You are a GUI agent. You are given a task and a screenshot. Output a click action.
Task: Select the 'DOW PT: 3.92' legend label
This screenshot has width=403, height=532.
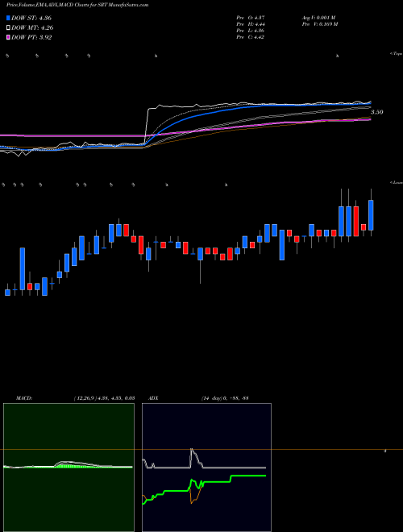(31, 37)
